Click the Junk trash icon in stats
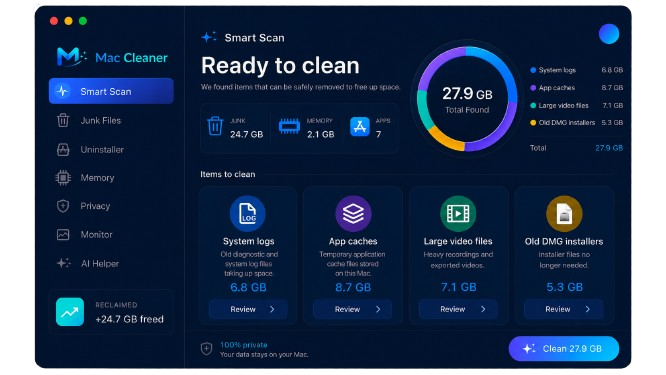This screenshot has height=375, width=666. (215, 126)
